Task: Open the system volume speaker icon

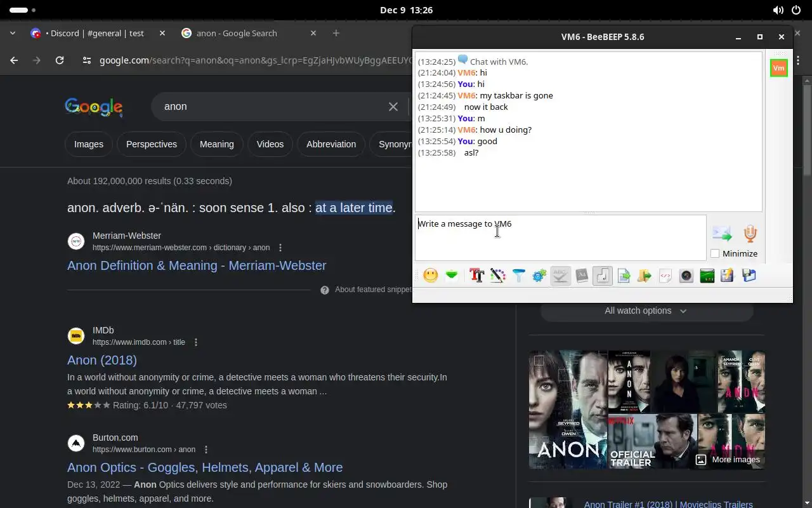Action: point(778,10)
